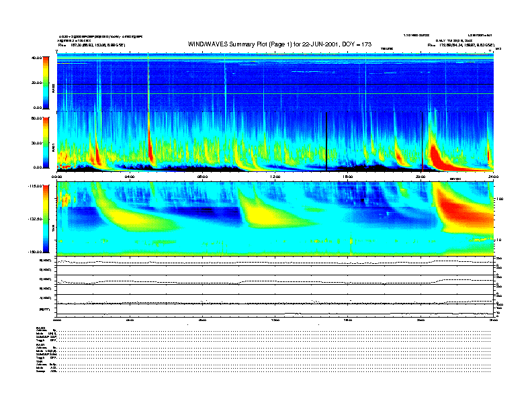Click the -132.50 colorbar label
Image resolution: width=532 pixels, height=411 pixels.
[x=35, y=219]
